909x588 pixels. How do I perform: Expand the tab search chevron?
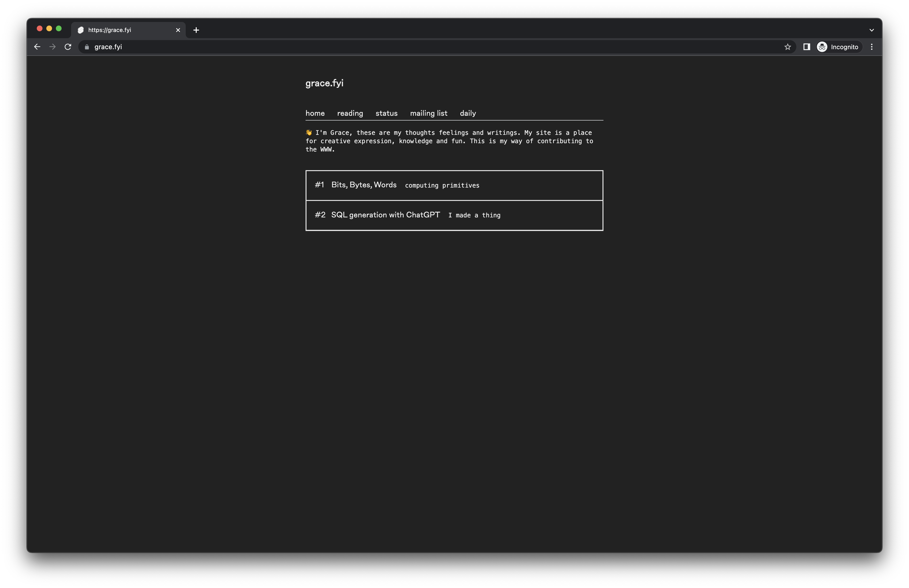(x=872, y=30)
